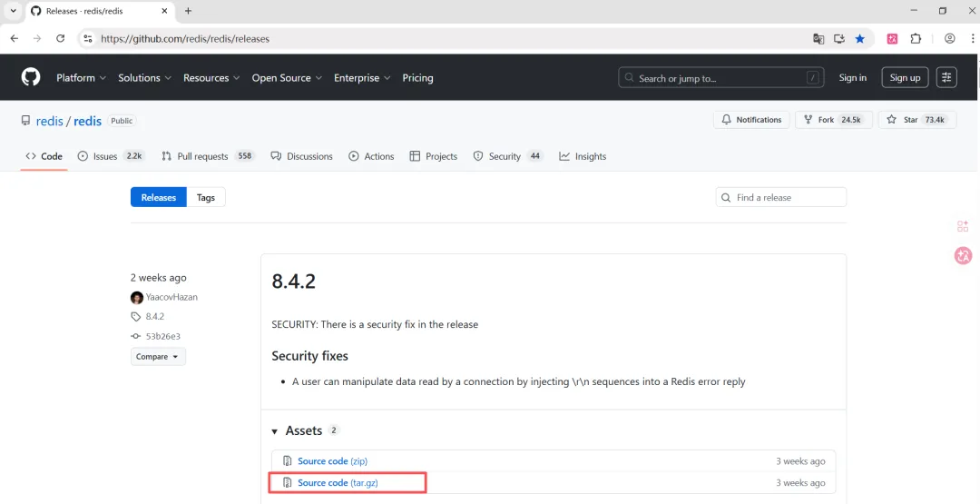Screen dimensions: 980x504
Task: Click the pink grid plus sidebar icon
Action: pyautogui.click(x=963, y=226)
